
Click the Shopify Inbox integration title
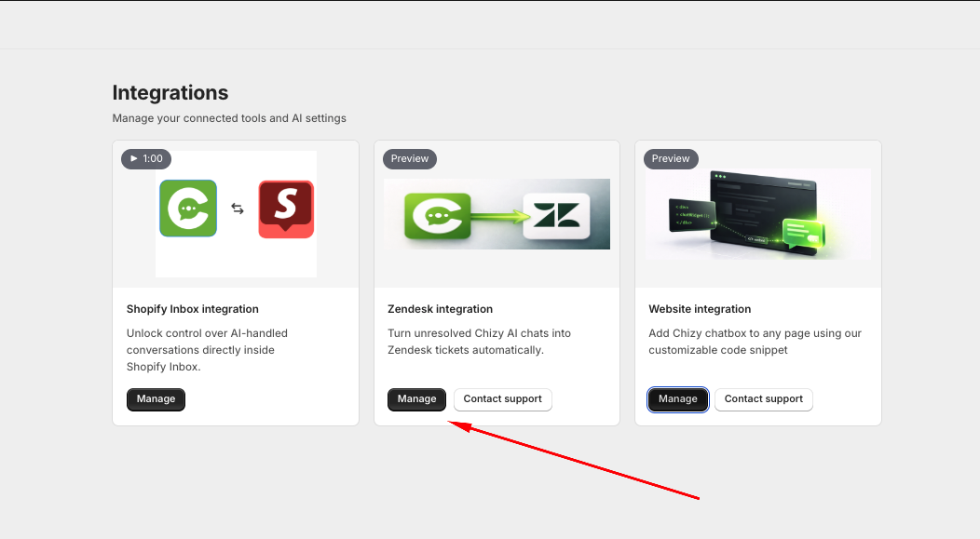point(193,309)
